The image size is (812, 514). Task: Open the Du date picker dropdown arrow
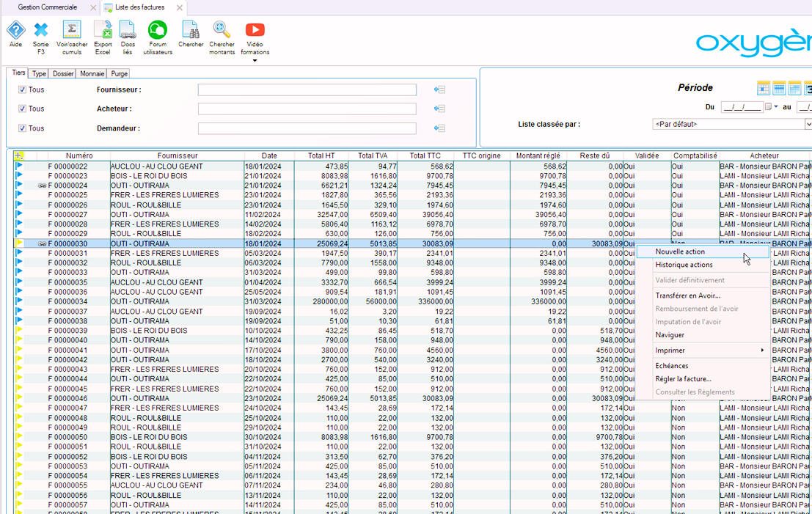click(776, 107)
